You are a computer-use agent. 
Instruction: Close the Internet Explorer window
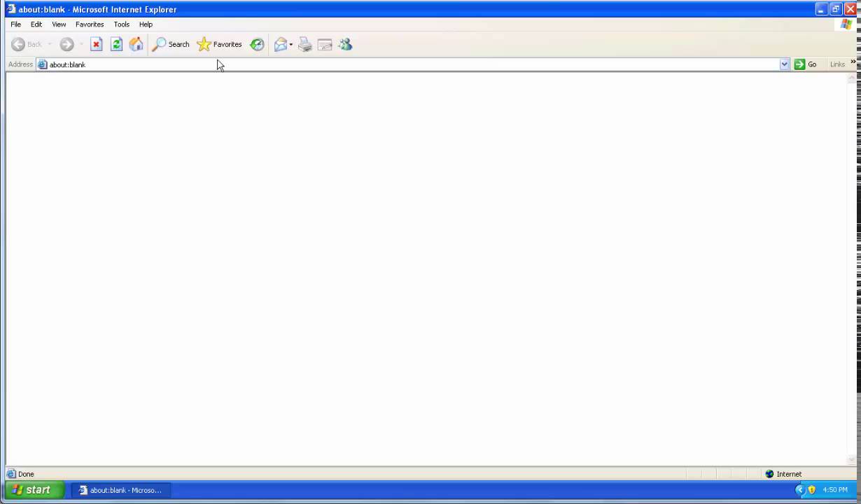850,9
